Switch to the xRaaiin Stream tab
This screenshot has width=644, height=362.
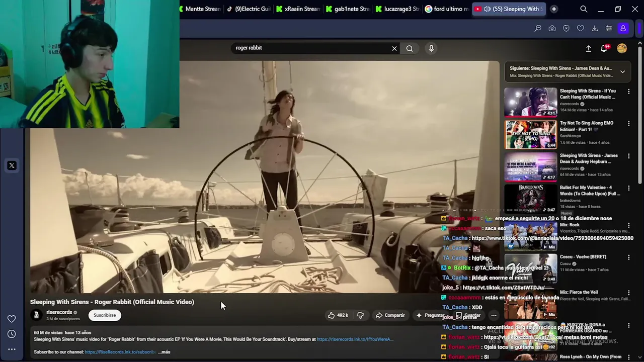(x=298, y=9)
